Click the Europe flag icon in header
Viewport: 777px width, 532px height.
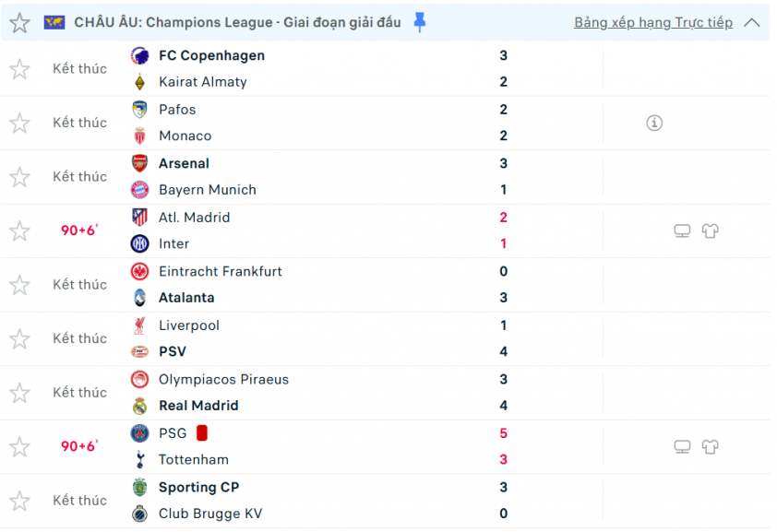click(54, 22)
